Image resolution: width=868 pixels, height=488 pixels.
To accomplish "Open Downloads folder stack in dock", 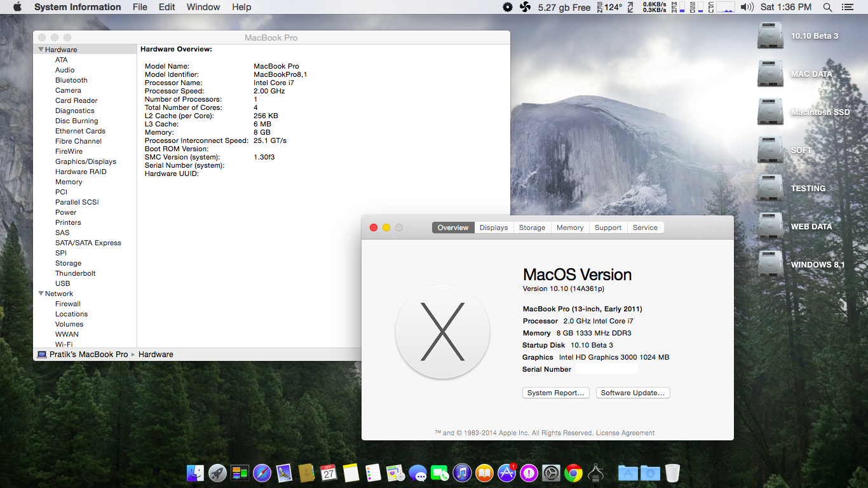I will coord(650,473).
